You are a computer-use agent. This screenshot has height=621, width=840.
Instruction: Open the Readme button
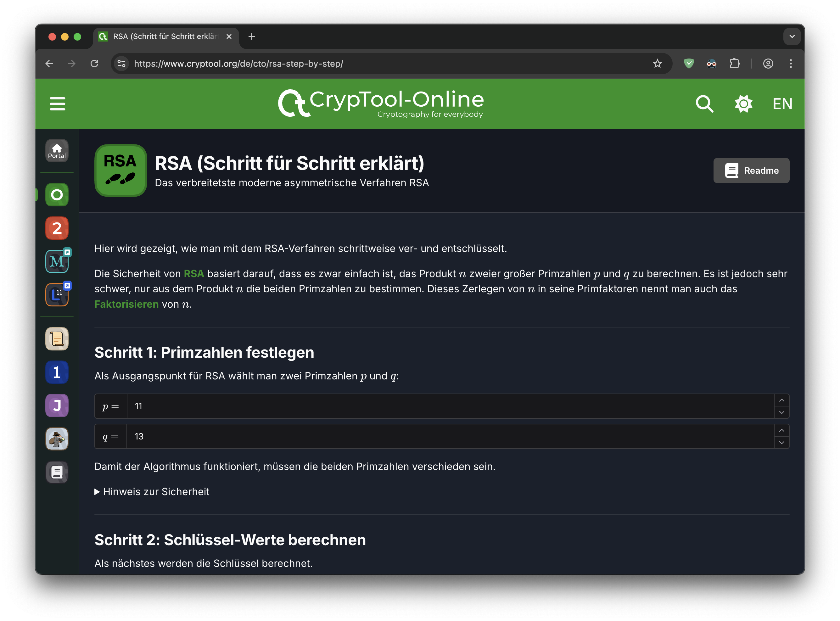coord(751,171)
